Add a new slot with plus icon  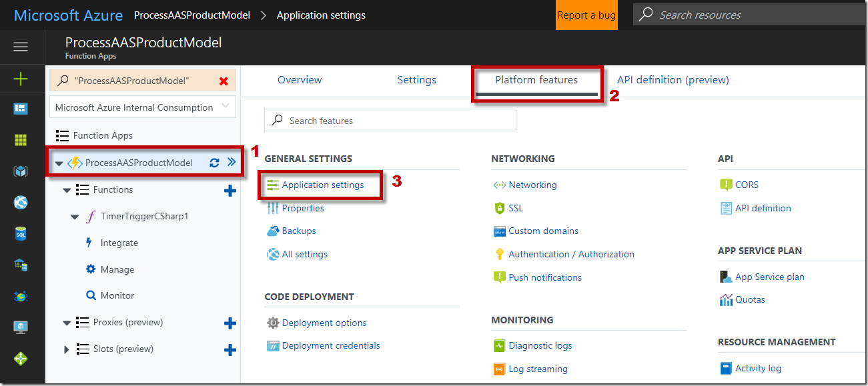[x=230, y=349]
